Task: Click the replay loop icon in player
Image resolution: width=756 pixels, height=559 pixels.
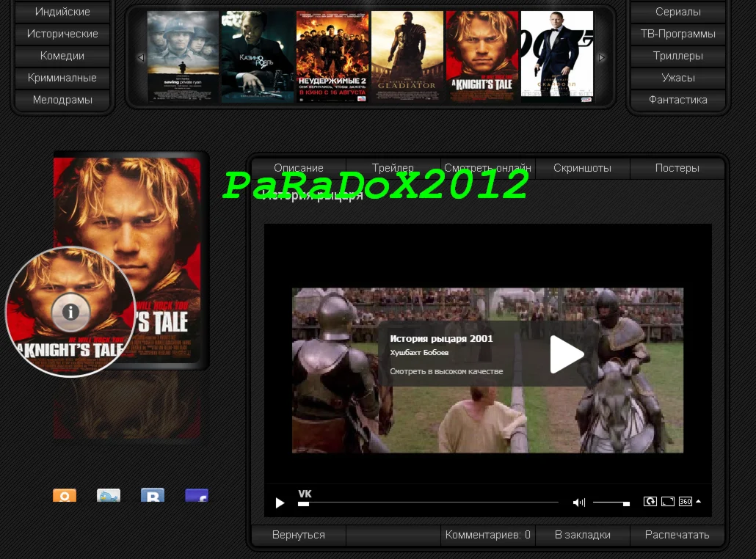Action: tap(650, 502)
